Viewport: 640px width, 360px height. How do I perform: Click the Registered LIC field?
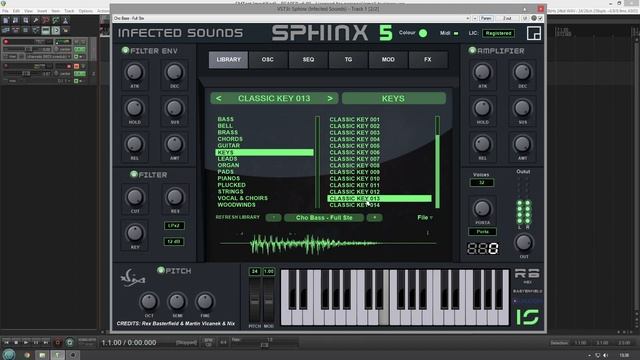498,33
